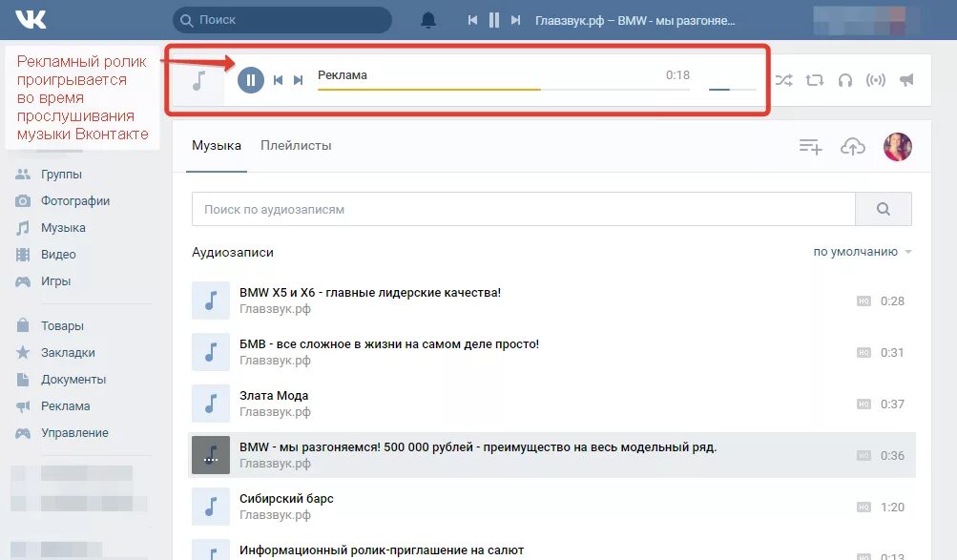Select the Злата Мода track title

pyautogui.click(x=274, y=395)
